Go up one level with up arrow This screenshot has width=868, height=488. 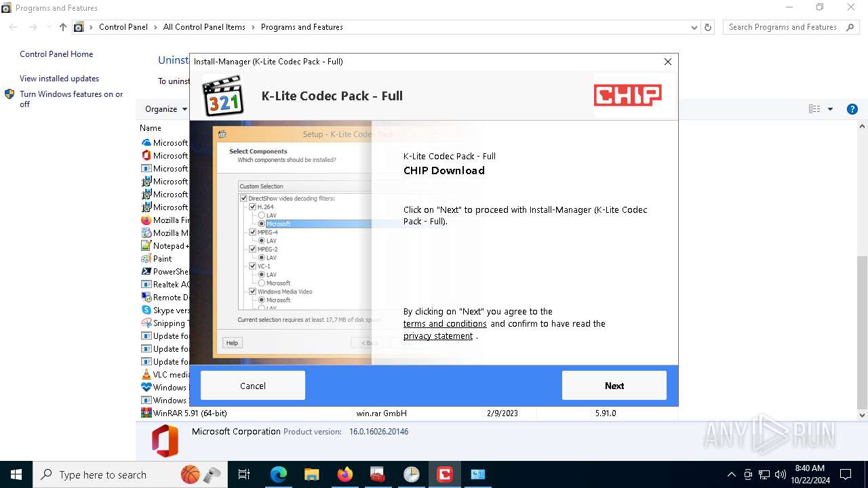click(x=63, y=27)
